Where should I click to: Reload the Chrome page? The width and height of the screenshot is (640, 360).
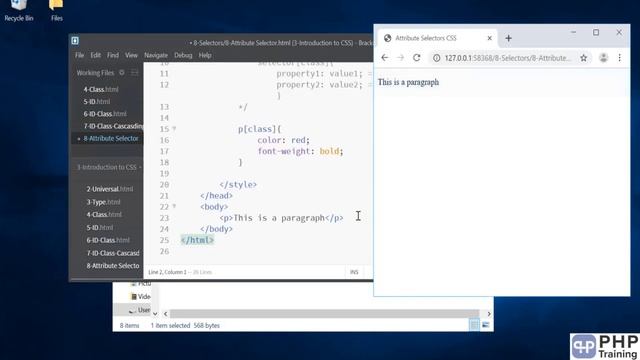(x=416, y=58)
